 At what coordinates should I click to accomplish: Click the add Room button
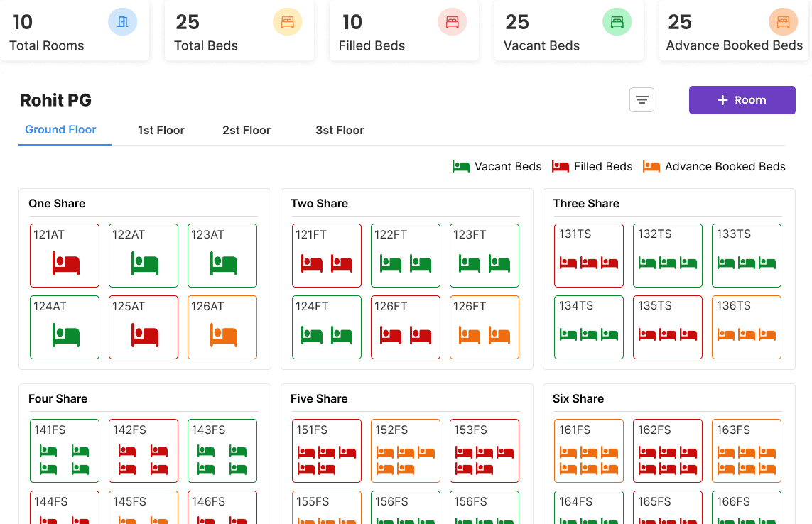[742, 100]
